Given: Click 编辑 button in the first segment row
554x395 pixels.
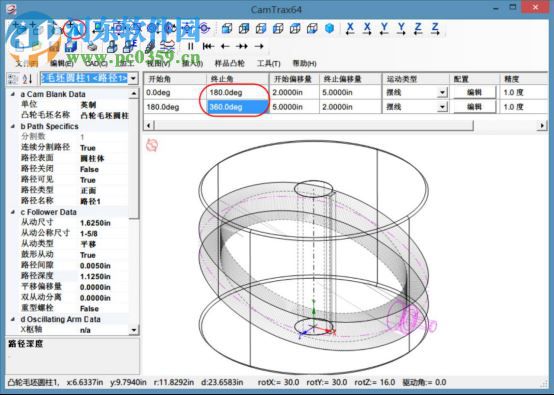Looking at the screenshot, I should point(475,93).
